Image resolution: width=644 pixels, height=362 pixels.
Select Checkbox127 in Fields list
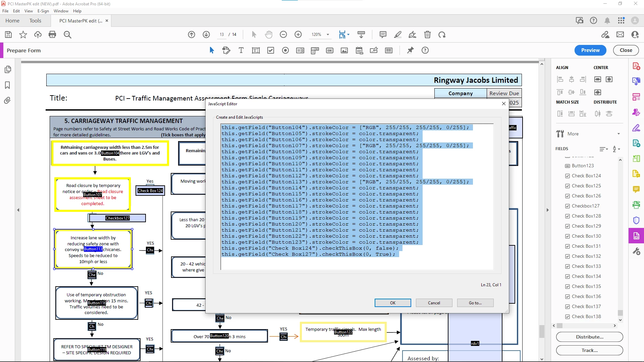point(585,206)
